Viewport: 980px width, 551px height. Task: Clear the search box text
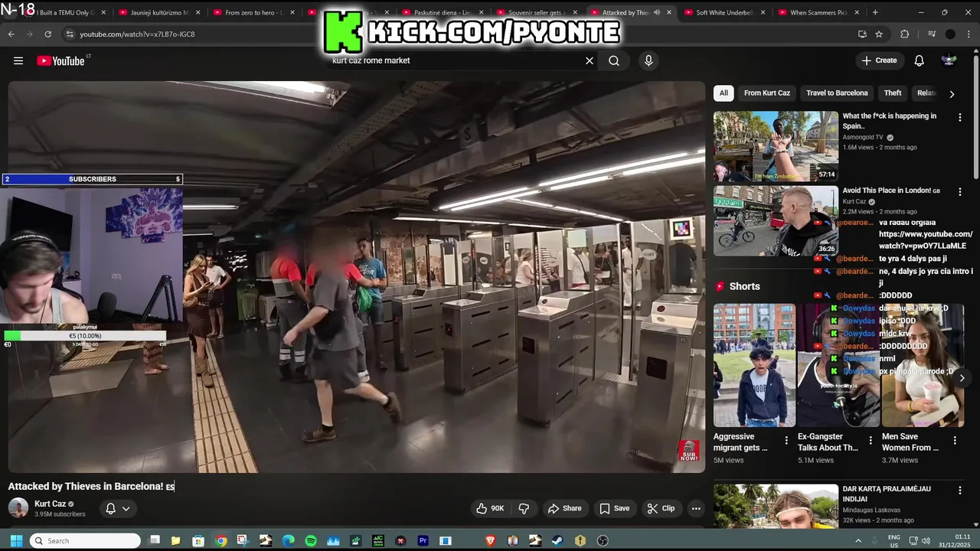[589, 60]
